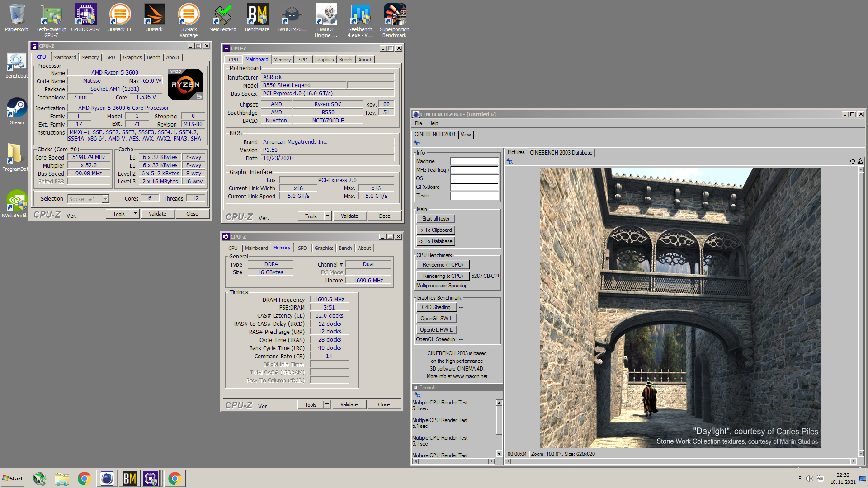The width and height of the screenshot is (868, 488).
Task: Open the plain 3DMark desktop shortcut
Action: coord(154,18)
